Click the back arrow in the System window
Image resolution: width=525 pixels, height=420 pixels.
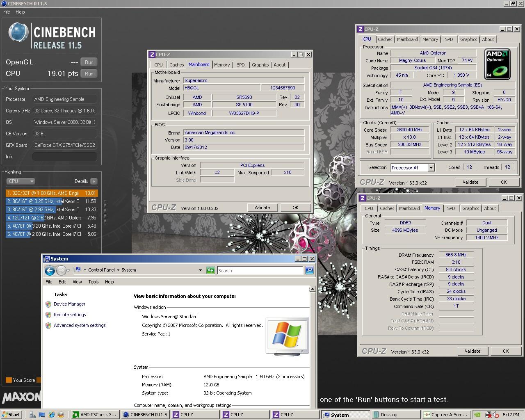(x=50, y=270)
